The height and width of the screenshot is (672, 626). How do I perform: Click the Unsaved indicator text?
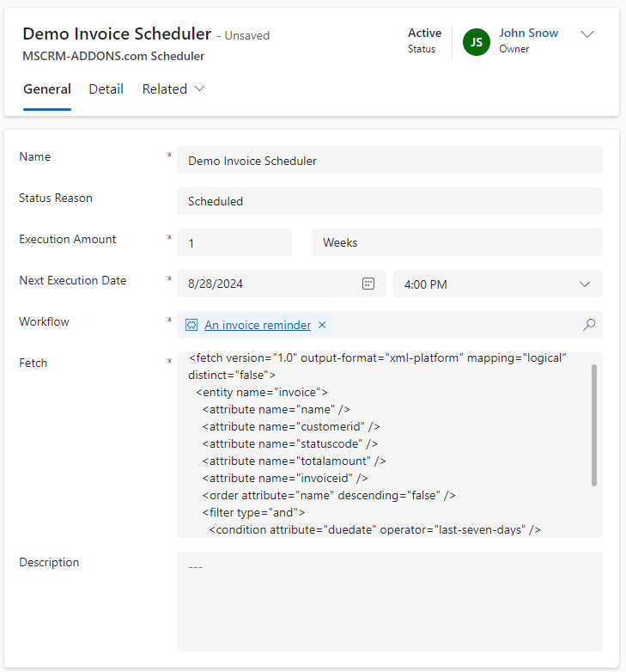pyautogui.click(x=247, y=35)
